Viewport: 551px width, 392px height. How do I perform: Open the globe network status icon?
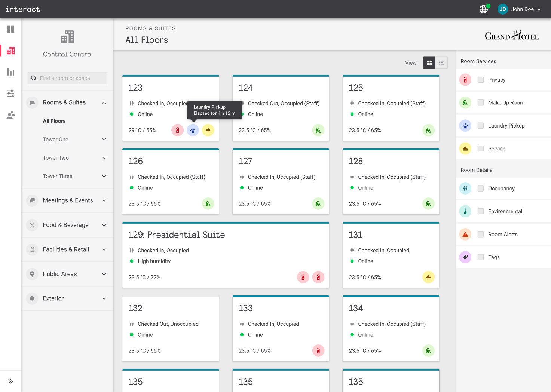tap(484, 9)
